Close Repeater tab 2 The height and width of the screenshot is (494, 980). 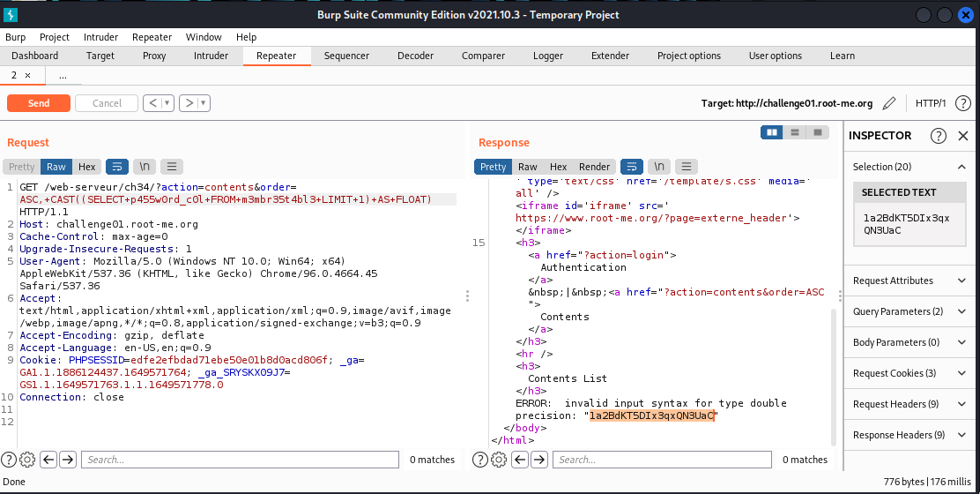click(27, 75)
